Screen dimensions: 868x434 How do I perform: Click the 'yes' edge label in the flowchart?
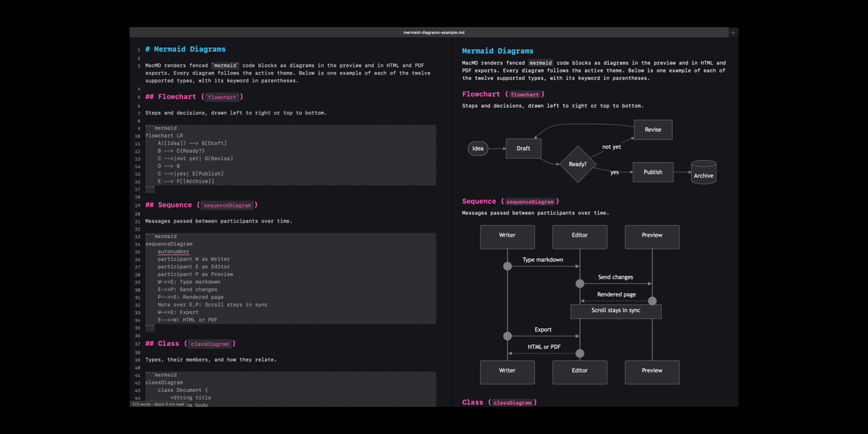click(x=614, y=172)
